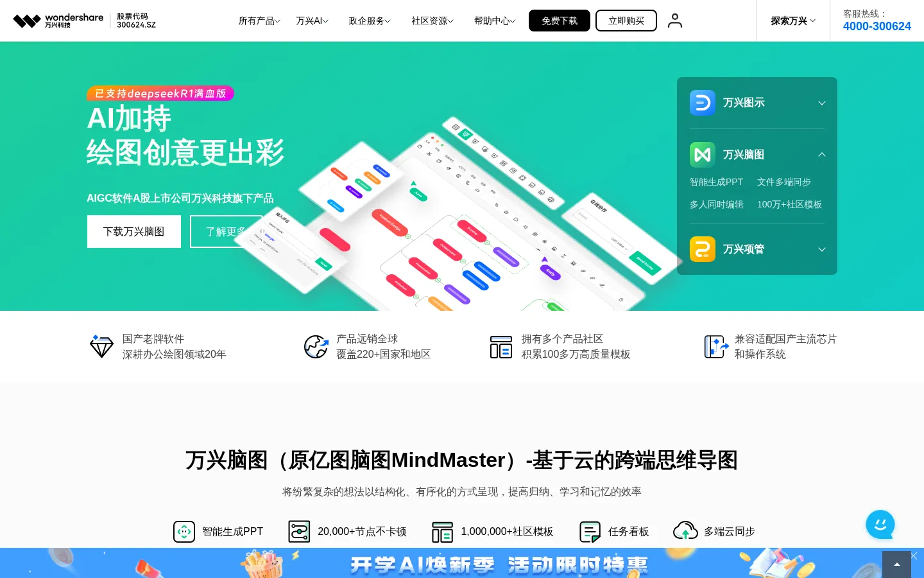Click the 万兴脑图 product icon
This screenshot has height=578, width=924.
703,155
